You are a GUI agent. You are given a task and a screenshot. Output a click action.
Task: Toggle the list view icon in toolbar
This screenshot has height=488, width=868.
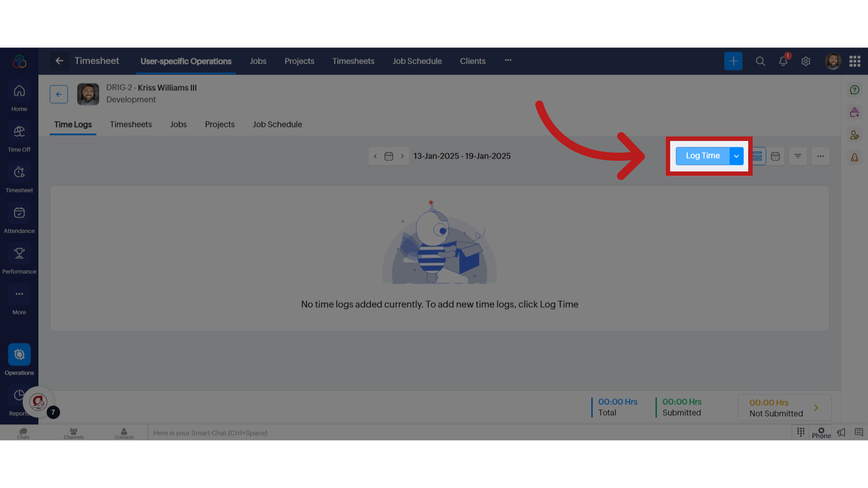pyautogui.click(x=757, y=155)
